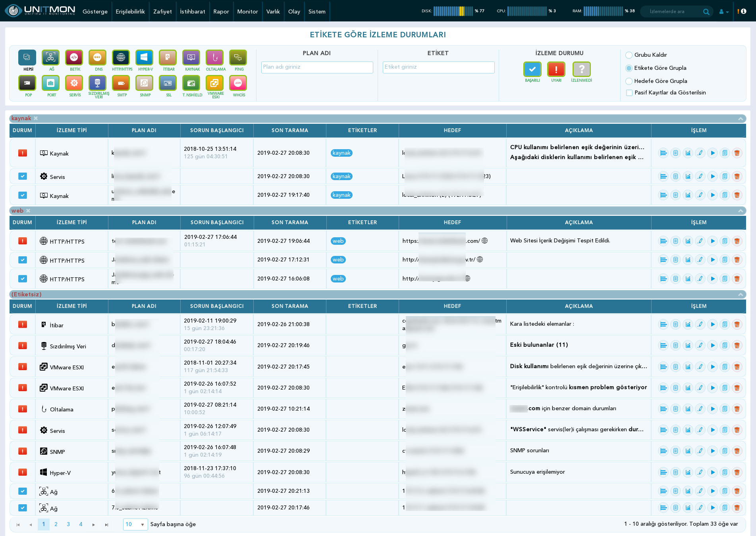Open the Zafiyet menu
This screenshot has width=756, height=536.
[x=162, y=12]
